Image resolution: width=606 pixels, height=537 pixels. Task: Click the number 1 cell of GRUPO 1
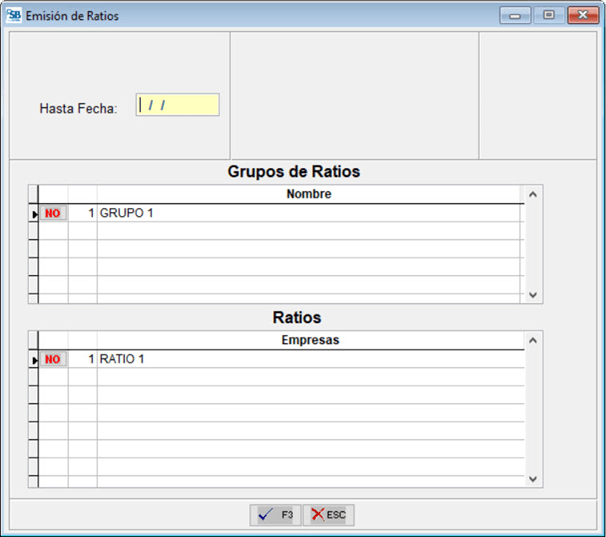(x=83, y=213)
